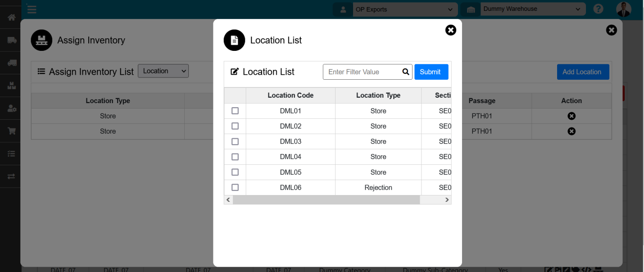The height and width of the screenshot is (272, 644).
Task: Click the list icon before Assign Inventory List
Action: click(41, 72)
